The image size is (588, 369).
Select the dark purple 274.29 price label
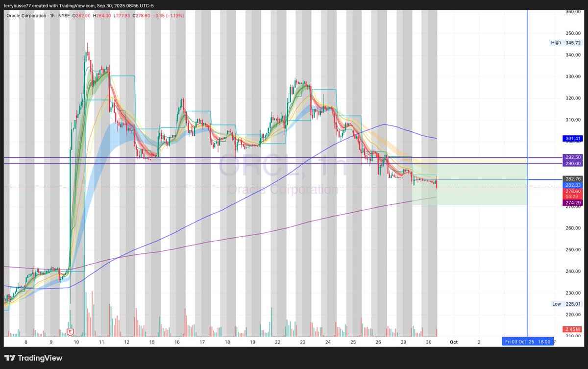[572, 202]
